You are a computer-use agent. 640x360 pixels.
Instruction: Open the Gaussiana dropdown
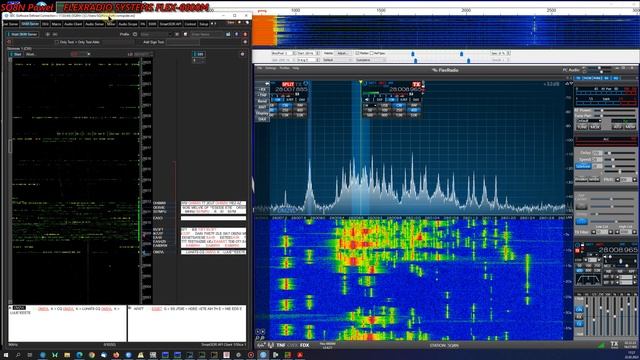click(370, 60)
